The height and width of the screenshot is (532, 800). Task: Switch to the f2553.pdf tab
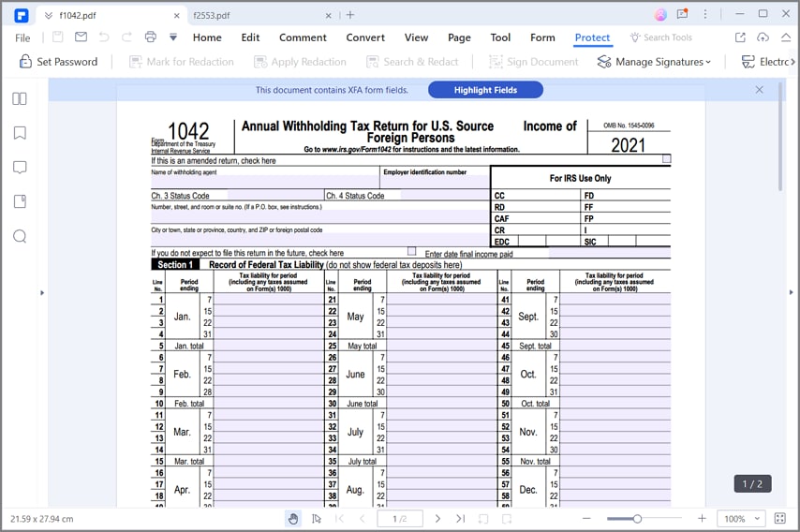tap(211, 15)
